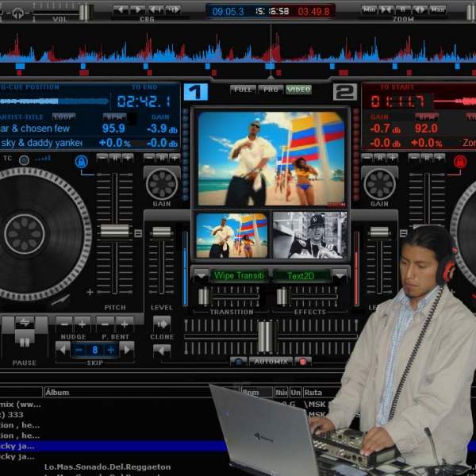
Task: Select deck 2 indicator button
Action: 345,92
